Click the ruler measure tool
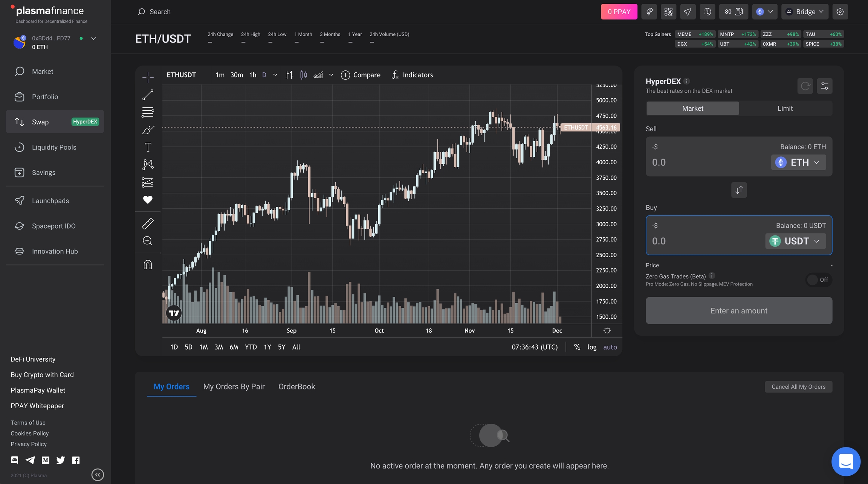This screenshot has height=484, width=868. coord(148,223)
